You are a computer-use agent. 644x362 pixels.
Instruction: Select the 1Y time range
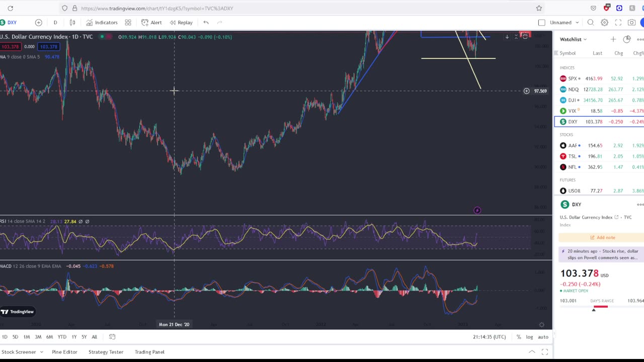coord(74,337)
